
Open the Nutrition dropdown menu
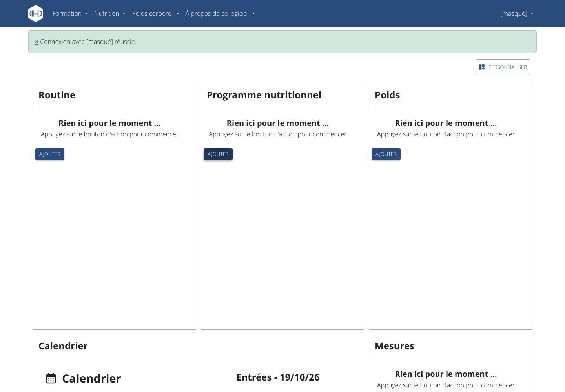click(x=110, y=13)
